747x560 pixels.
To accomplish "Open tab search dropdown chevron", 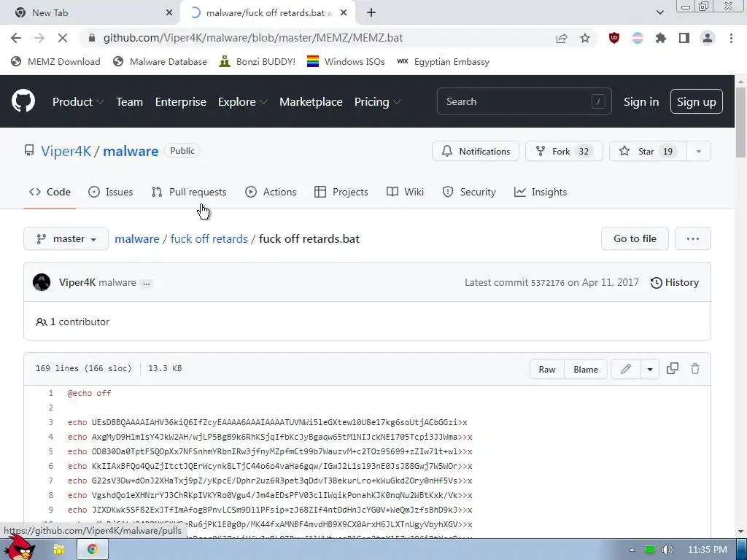I will click(x=659, y=13).
